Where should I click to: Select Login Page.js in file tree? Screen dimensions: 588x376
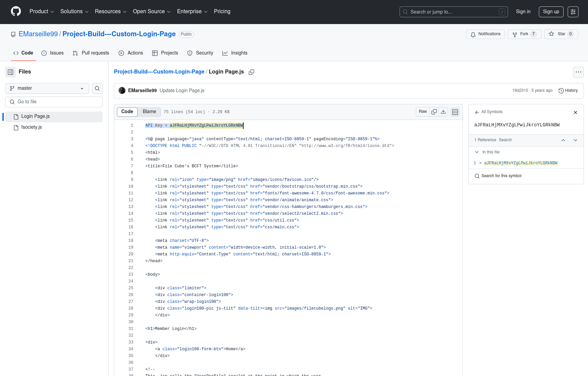coord(54,117)
